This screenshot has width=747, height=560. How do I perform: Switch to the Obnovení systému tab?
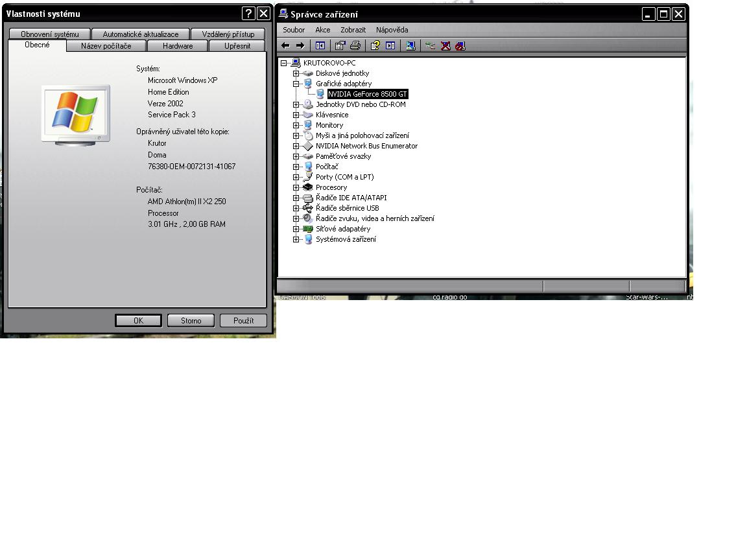(49, 34)
